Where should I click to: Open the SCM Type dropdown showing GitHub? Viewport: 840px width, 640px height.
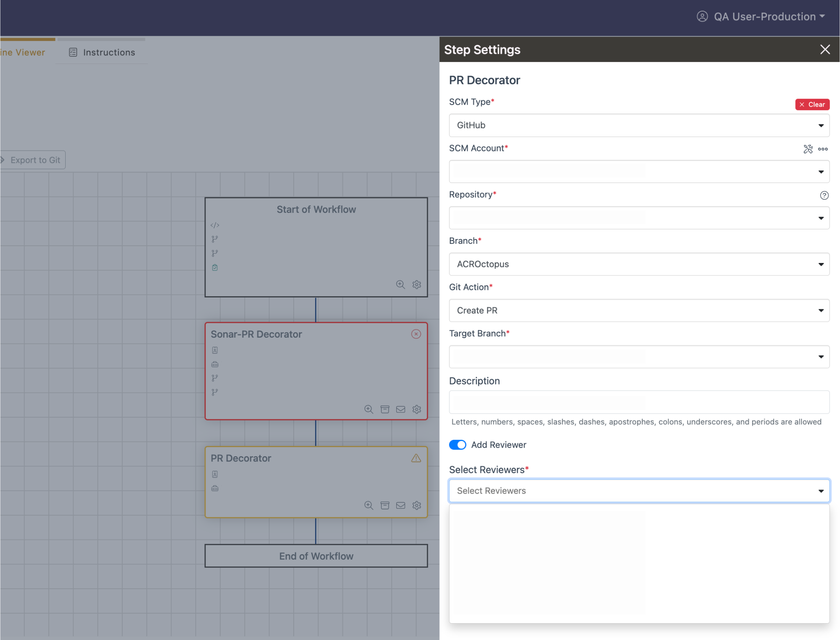point(639,125)
